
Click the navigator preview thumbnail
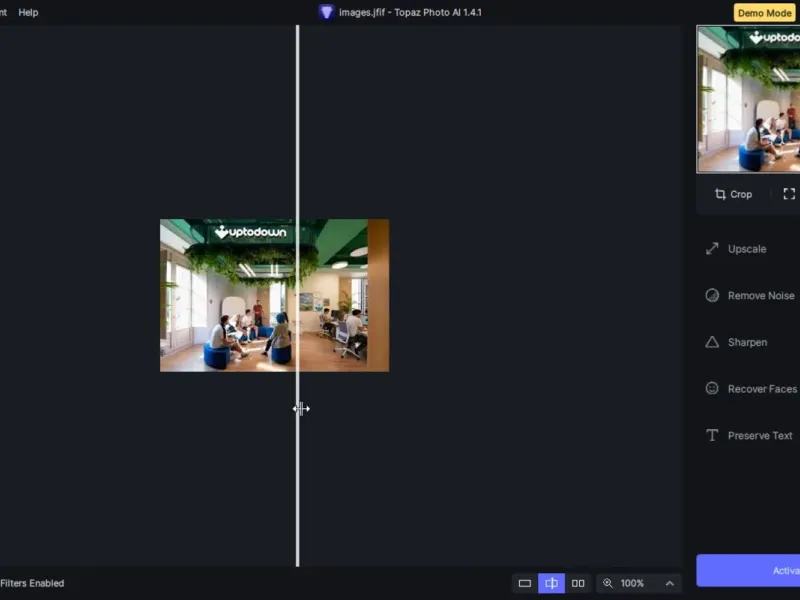point(748,99)
